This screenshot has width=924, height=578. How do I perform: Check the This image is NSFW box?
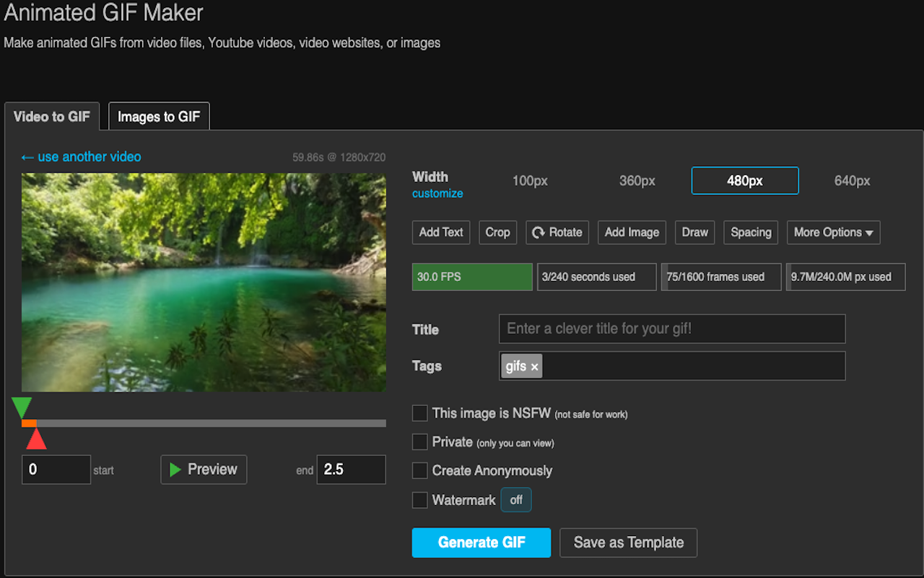pos(419,413)
